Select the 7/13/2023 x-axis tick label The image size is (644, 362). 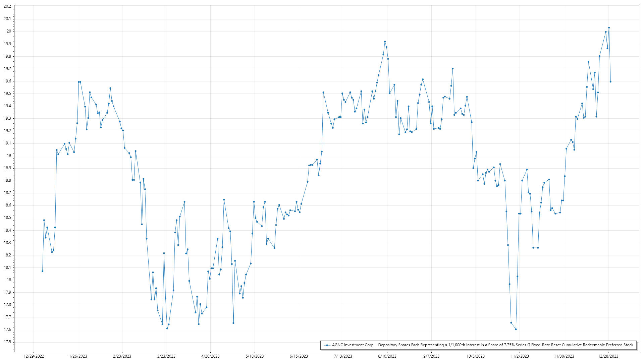(343, 356)
